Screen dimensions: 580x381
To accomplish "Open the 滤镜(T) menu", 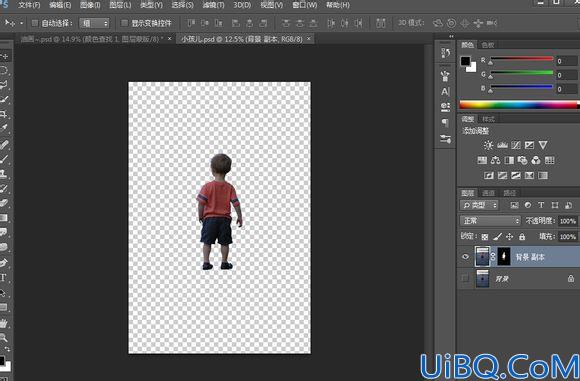I will 213,5.
